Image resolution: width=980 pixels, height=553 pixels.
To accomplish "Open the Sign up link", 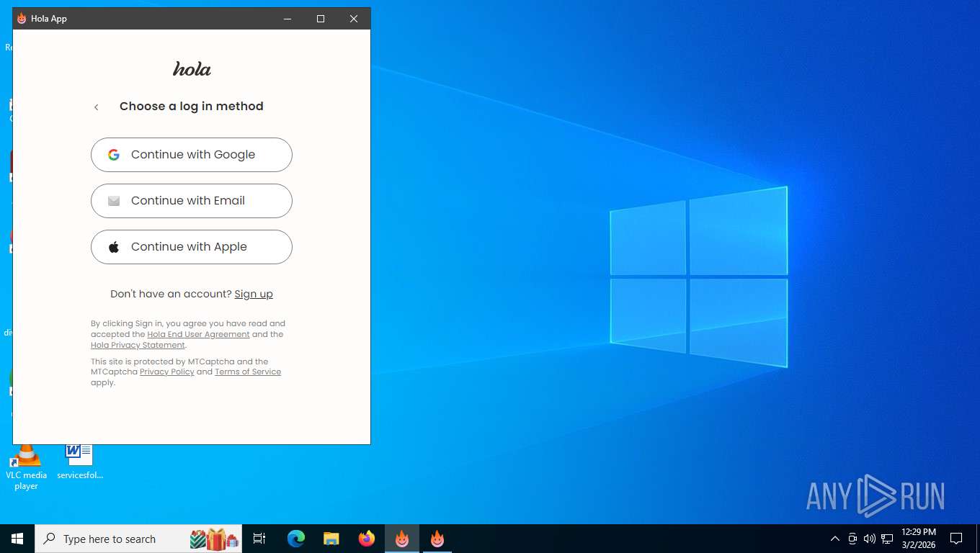I will [254, 294].
